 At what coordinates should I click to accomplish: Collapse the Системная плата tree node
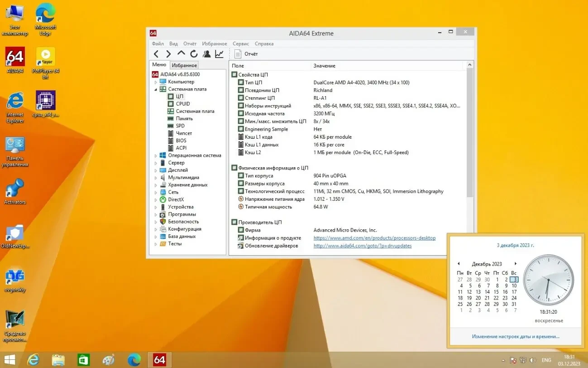point(156,89)
